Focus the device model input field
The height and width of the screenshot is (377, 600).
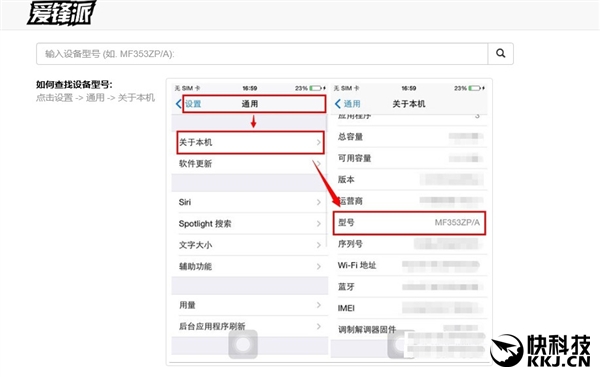(x=262, y=54)
